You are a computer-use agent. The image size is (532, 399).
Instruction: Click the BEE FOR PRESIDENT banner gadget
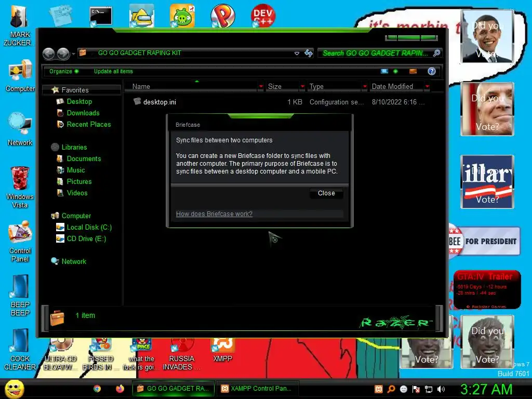[484, 241]
